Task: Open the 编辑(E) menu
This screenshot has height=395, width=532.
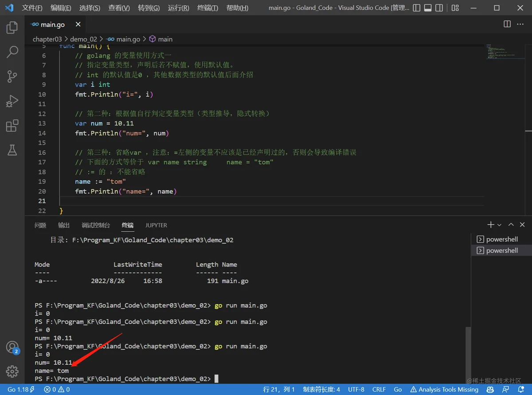Action: 61,8
